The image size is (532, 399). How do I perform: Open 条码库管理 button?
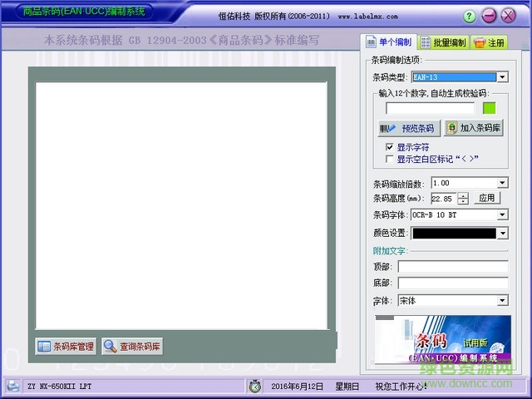pyautogui.click(x=66, y=347)
